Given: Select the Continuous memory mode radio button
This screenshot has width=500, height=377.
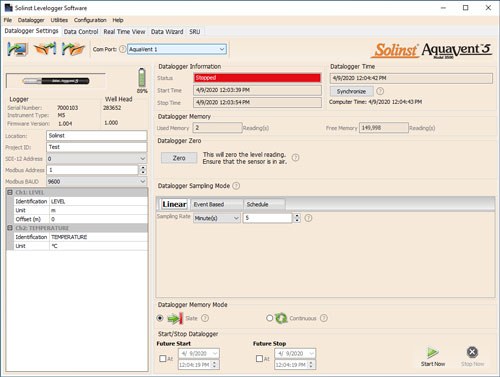Looking at the screenshot, I should [x=269, y=318].
